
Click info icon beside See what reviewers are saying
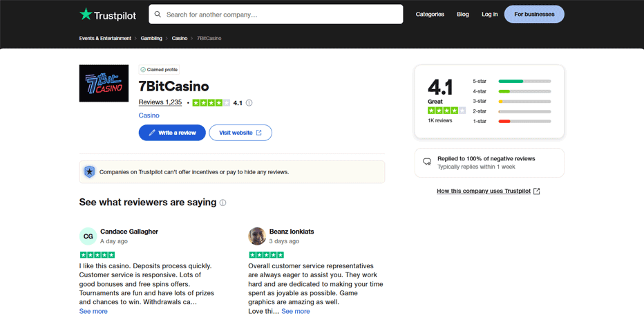[222, 203]
